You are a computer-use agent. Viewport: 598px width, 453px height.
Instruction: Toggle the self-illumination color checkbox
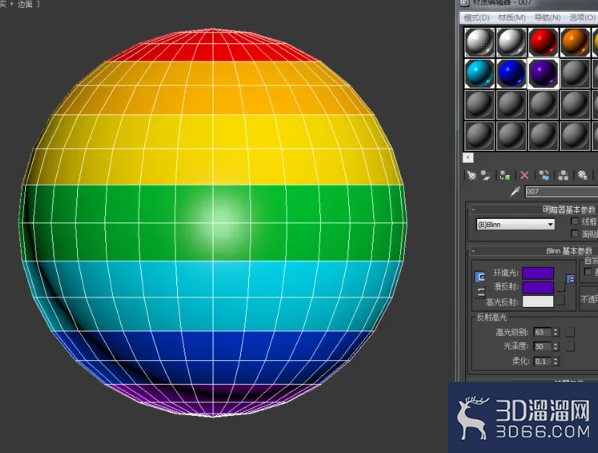coord(588,271)
